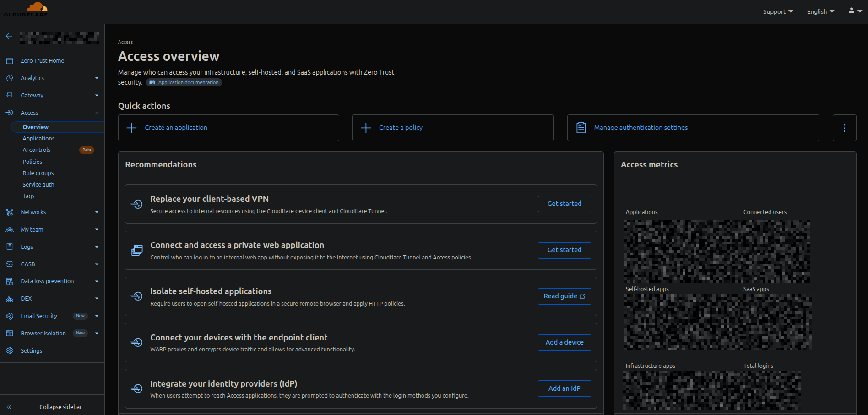Click the Email Security icon
This screenshot has width=868, height=415.
[x=10, y=316]
